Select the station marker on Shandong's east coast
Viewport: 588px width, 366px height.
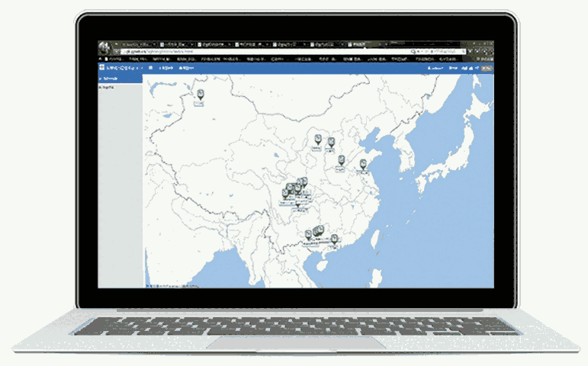click(363, 164)
